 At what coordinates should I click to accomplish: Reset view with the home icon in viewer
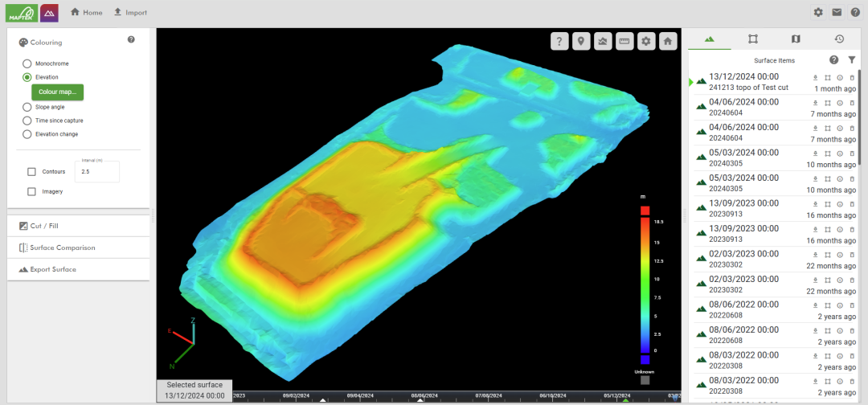point(667,42)
